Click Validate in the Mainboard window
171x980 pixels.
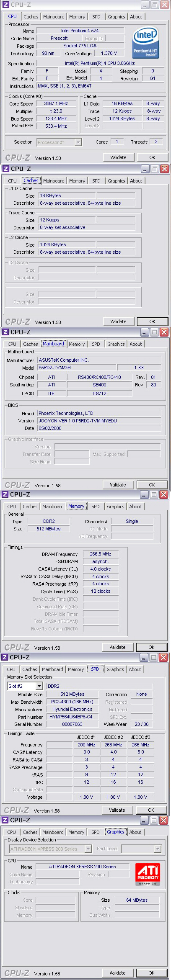point(118,485)
